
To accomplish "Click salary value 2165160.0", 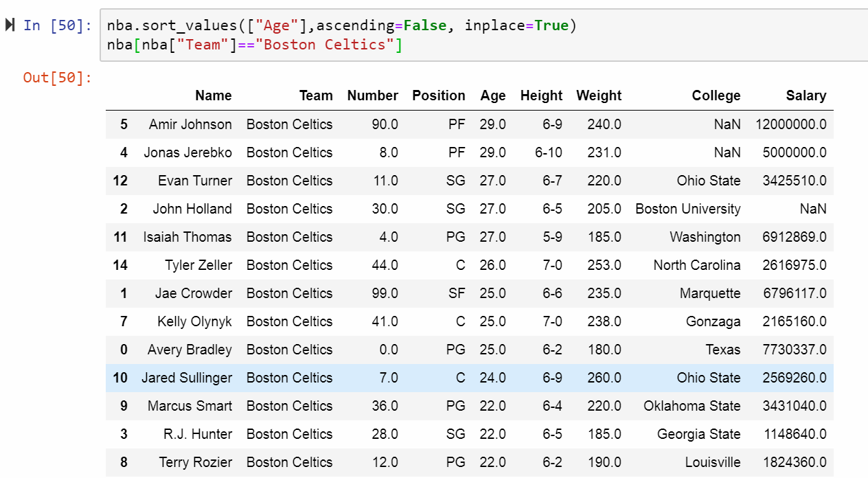I will point(795,321).
